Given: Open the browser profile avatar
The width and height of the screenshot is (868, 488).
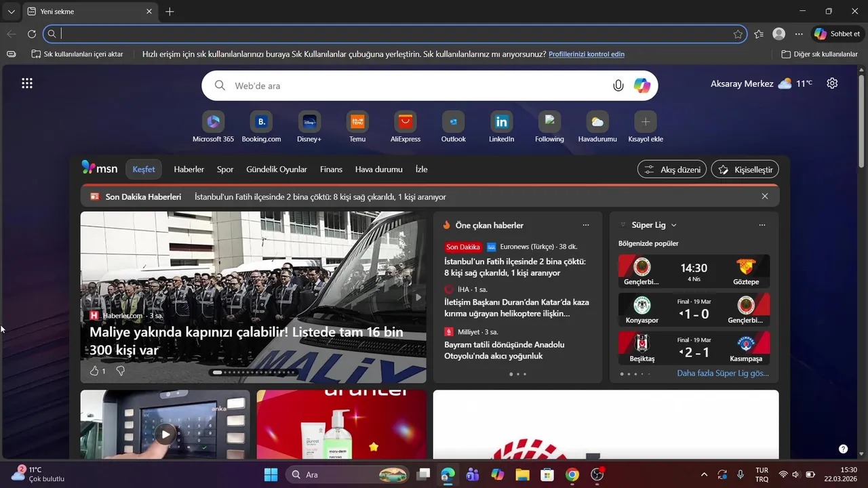Looking at the screenshot, I should [x=779, y=34].
